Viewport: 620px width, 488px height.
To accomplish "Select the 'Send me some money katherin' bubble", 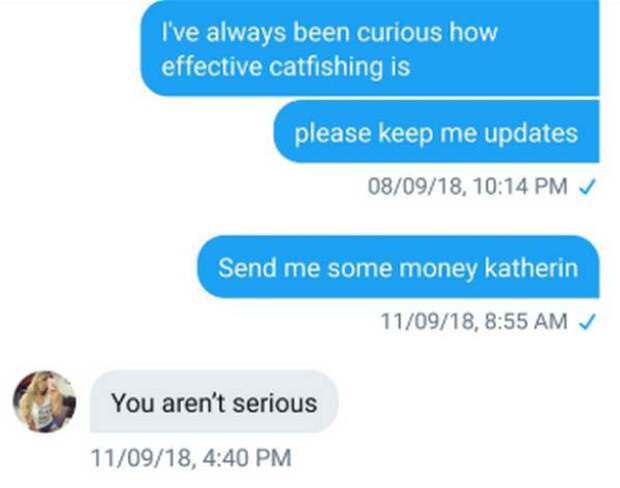I will (398, 267).
